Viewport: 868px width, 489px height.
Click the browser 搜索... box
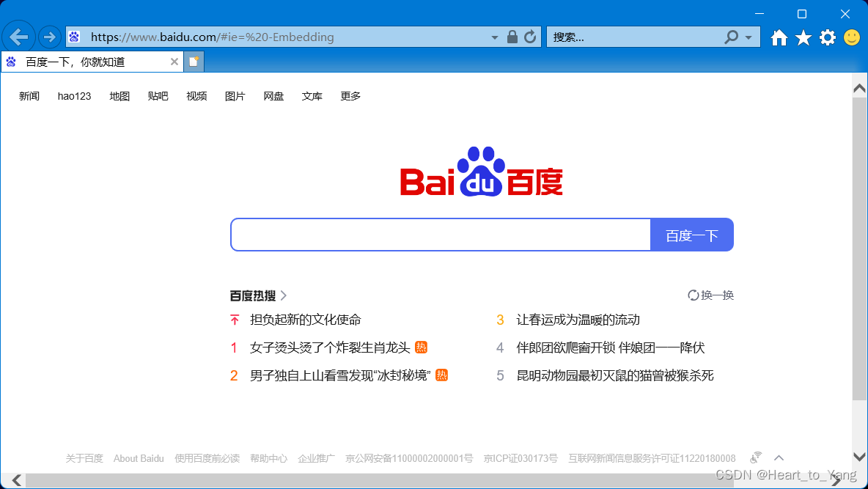click(x=636, y=37)
